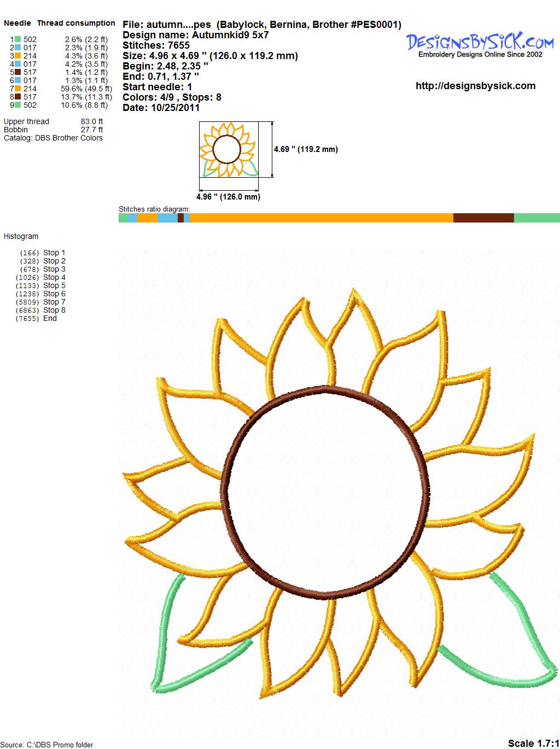Select the End entry in histogram
This screenshot has width=560, height=749.
50,318
